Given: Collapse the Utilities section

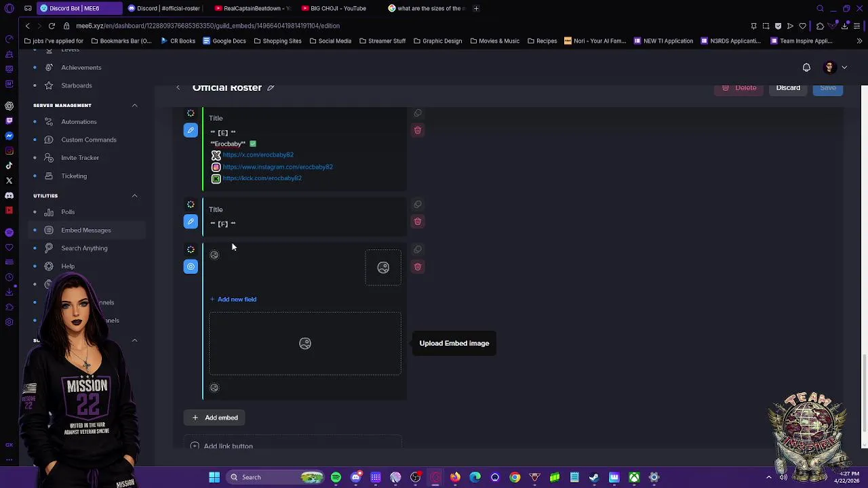Looking at the screenshot, I should [134, 195].
